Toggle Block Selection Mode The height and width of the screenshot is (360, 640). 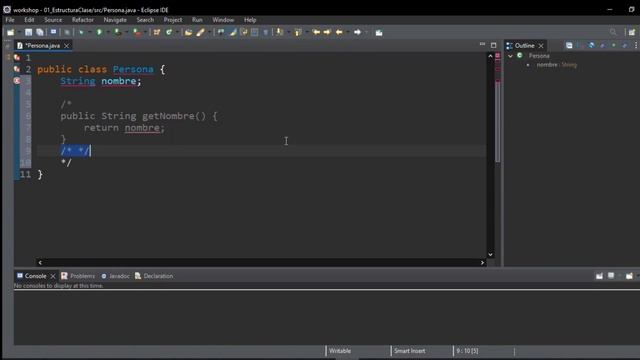pos(255,32)
